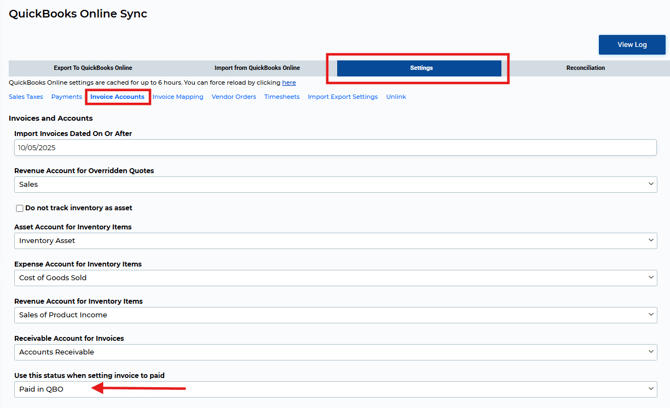The height and width of the screenshot is (408, 670).
Task: Open Import Export Settings link
Action: 343,97
